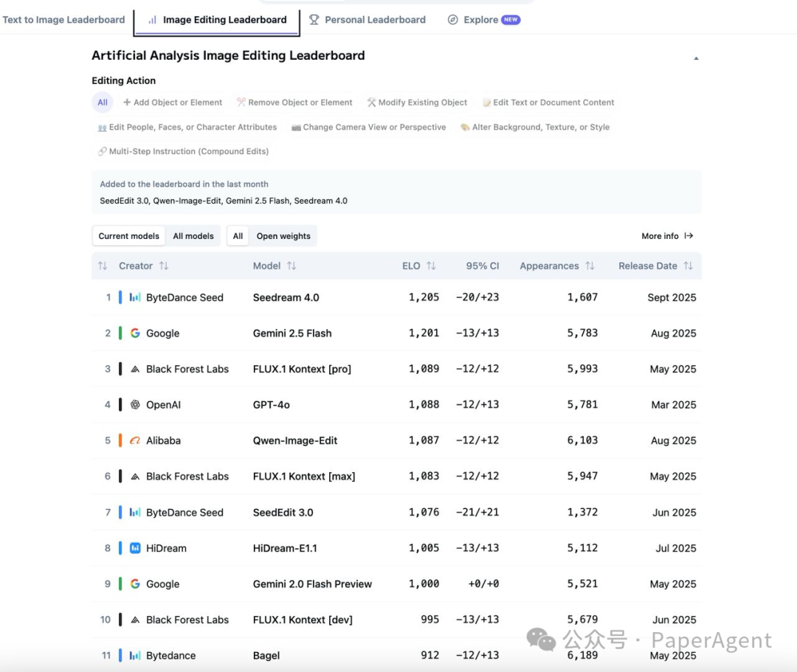Image resolution: width=797 pixels, height=672 pixels.
Task: Switch to the Personal Leaderboard tab
Action: [x=368, y=20]
